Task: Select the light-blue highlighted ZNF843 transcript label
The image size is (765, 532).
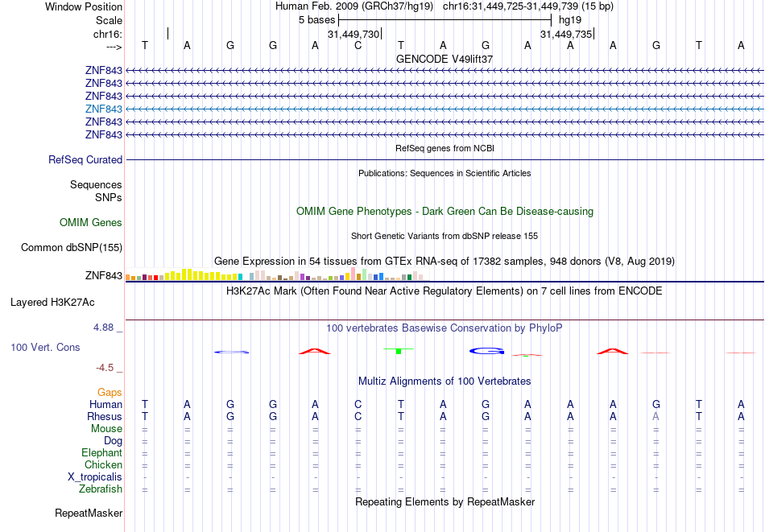Action: (103, 109)
